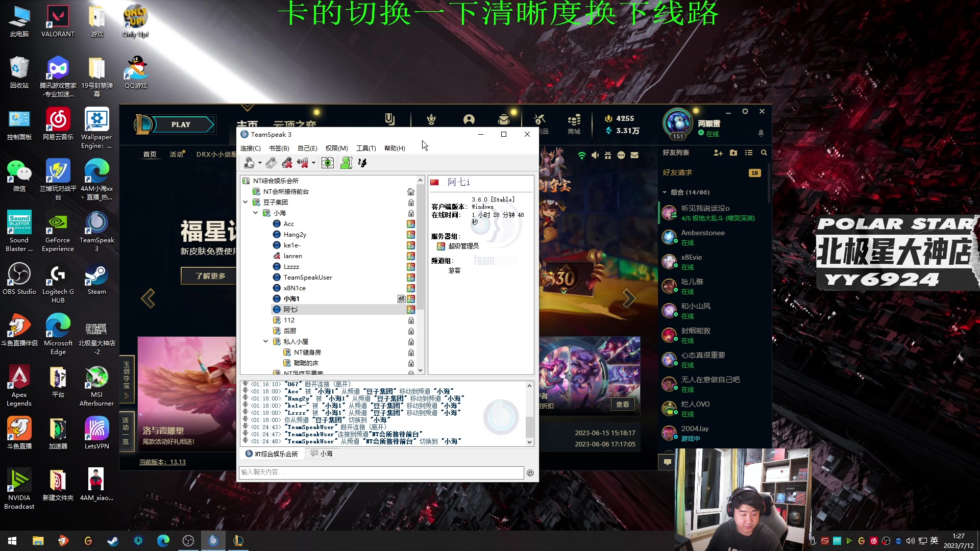Open the 工具(T) menu in TeamSpeak
The width and height of the screenshot is (980, 551).
[366, 148]
